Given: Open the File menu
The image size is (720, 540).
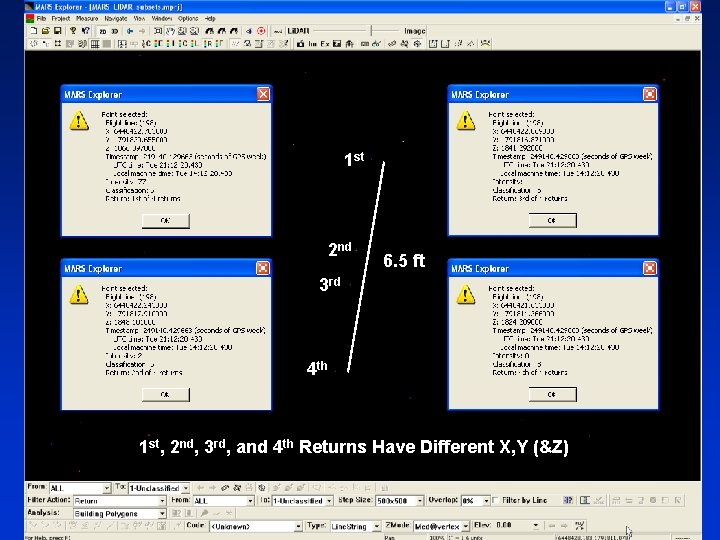Looking at the screenshot, I should click(x=41, y=19).
